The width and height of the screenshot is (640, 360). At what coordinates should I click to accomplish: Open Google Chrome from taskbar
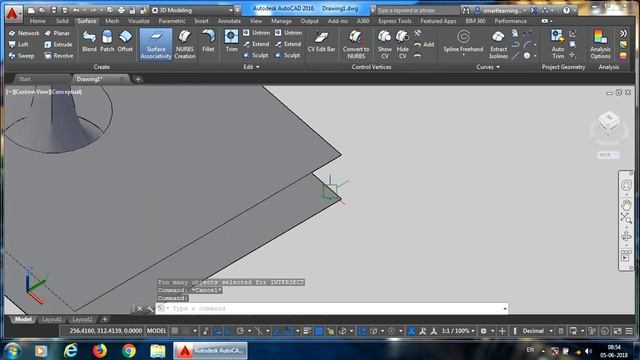pos(129,351)
